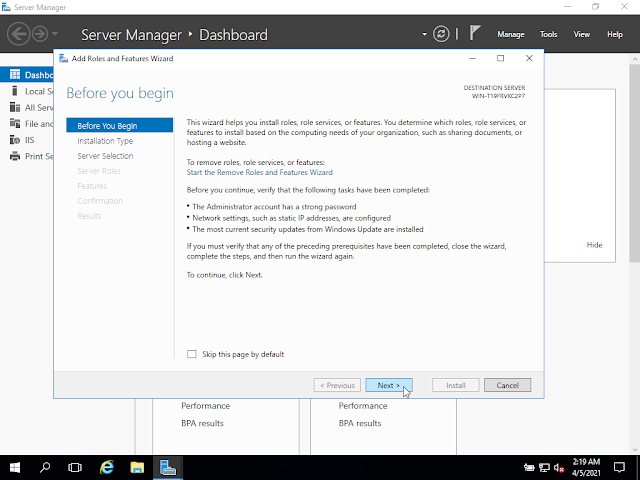Image resolution: width=640 pixels, height=480 pixels.
Task: Click Hide link in the Dashboard welcome tile
Action: coord(594,245)
